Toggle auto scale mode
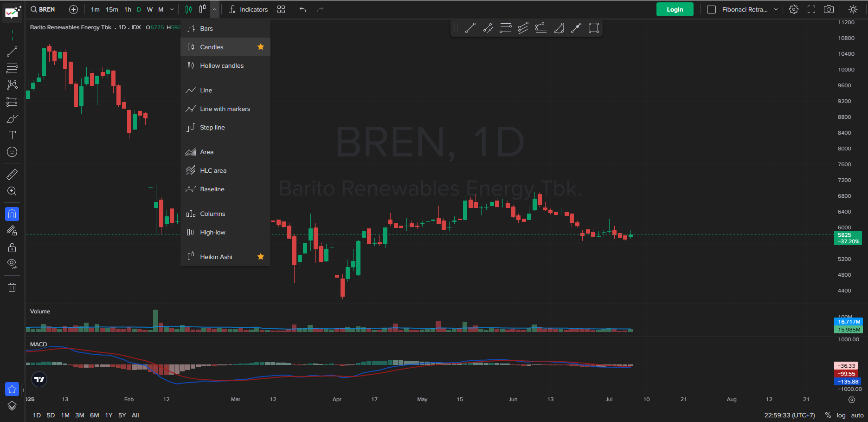Viewport: 868px width, 422px height. pyautogui.click(x=857, y=415)
